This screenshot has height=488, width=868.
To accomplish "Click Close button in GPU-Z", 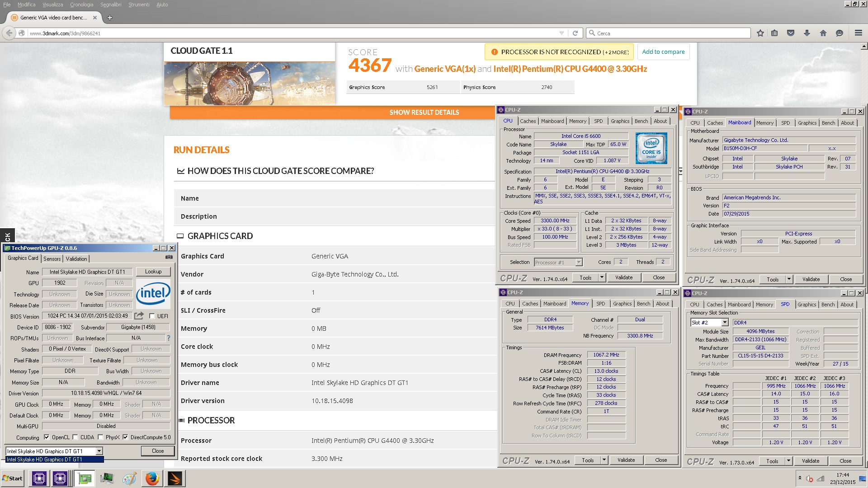I will point(158,451).
